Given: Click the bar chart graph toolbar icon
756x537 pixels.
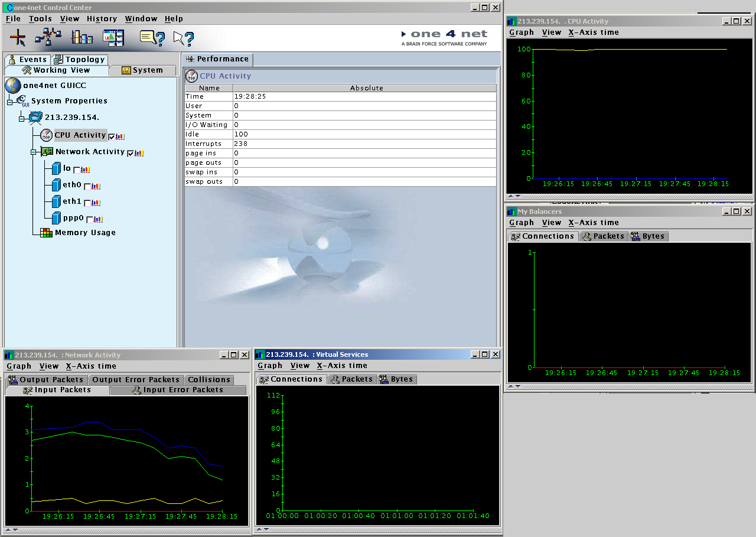Looking at the screenshot, I should click(x=82, y=38).
